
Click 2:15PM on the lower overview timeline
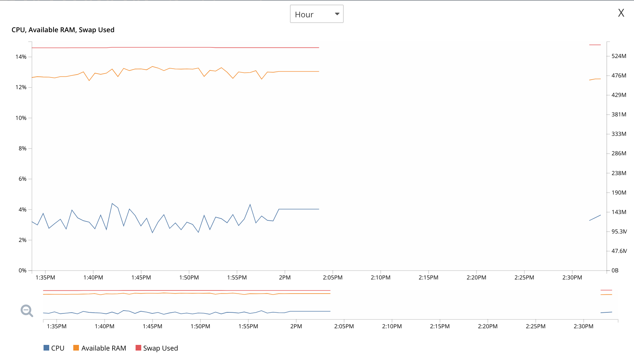click(x=440, y=326)
